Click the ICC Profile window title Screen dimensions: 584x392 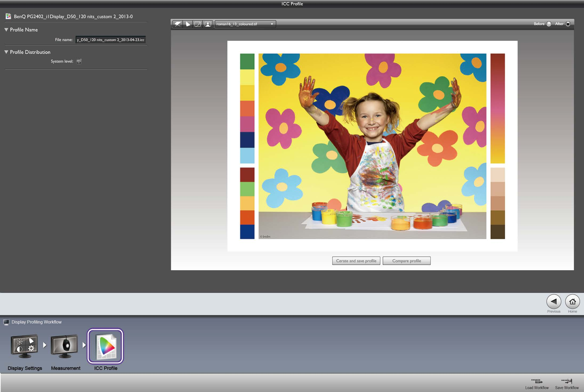(292, 4)
